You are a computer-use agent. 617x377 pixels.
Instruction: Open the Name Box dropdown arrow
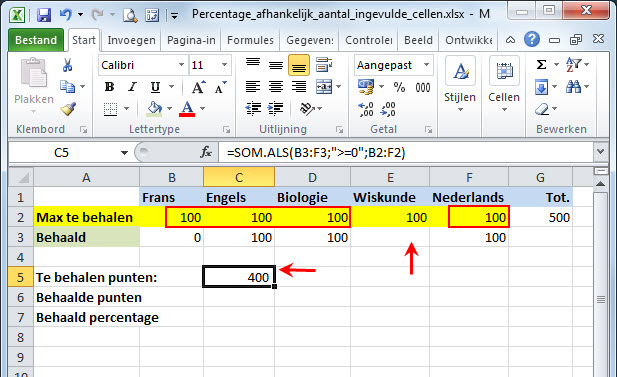coord(124,153)
